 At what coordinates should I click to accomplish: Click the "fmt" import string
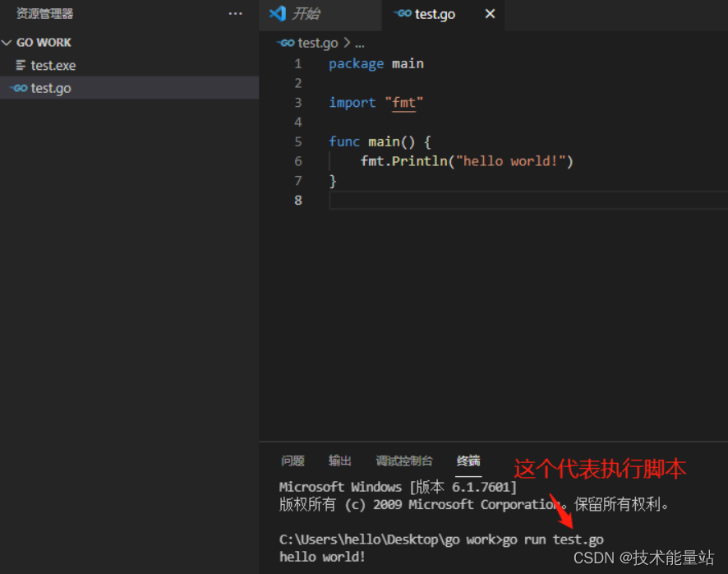click(404, 102)
